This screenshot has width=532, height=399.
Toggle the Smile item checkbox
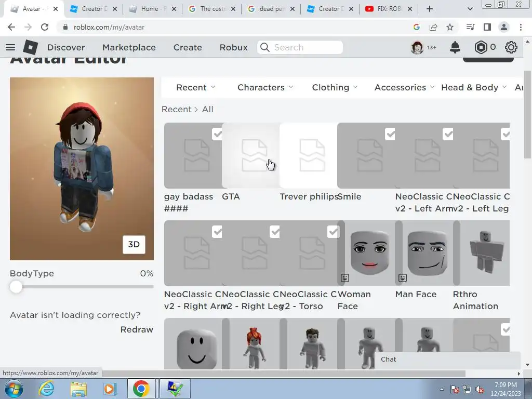390,134
